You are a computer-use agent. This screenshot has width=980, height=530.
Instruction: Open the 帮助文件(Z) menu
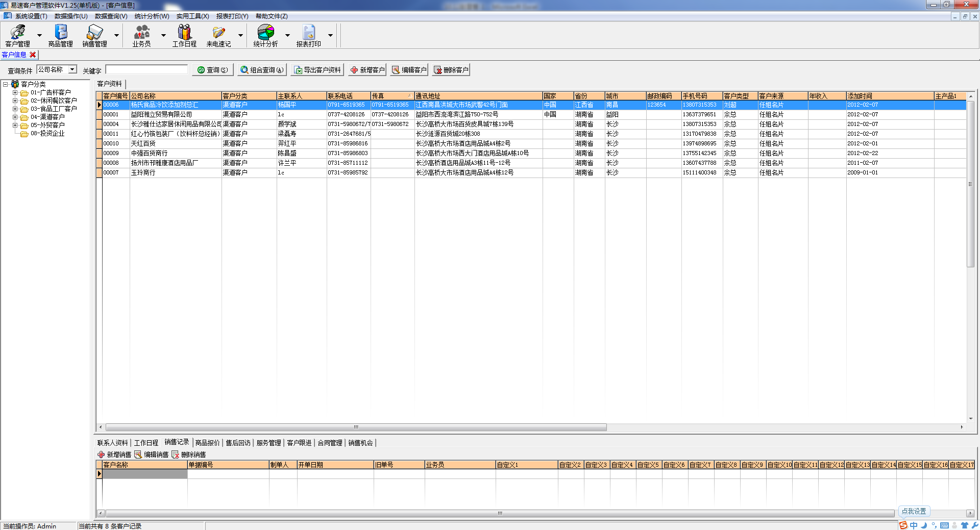[x=272, y=16]
